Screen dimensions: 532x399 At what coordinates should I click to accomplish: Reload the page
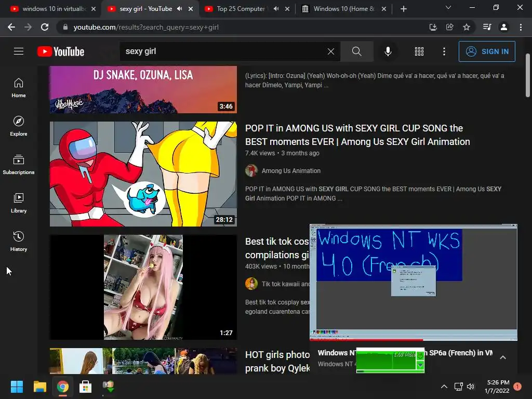pyautogui.click(x=45, y=27)
